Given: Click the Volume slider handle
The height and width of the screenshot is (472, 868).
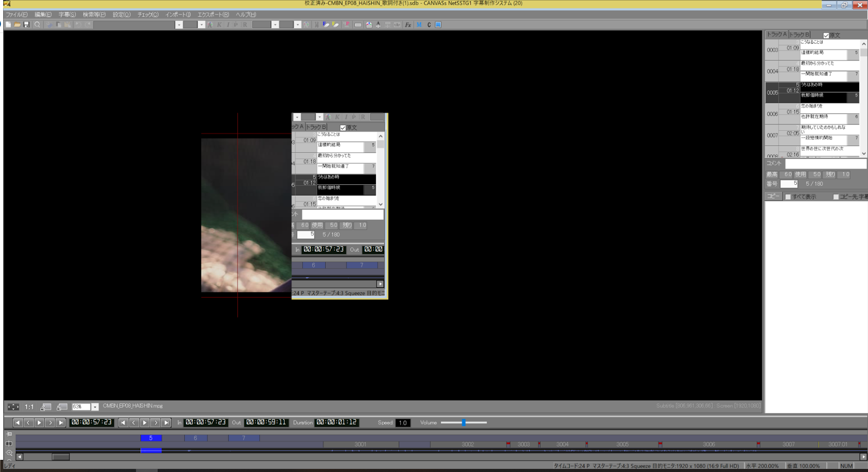Looking at the screenshot, I should [x=464, y=423].
